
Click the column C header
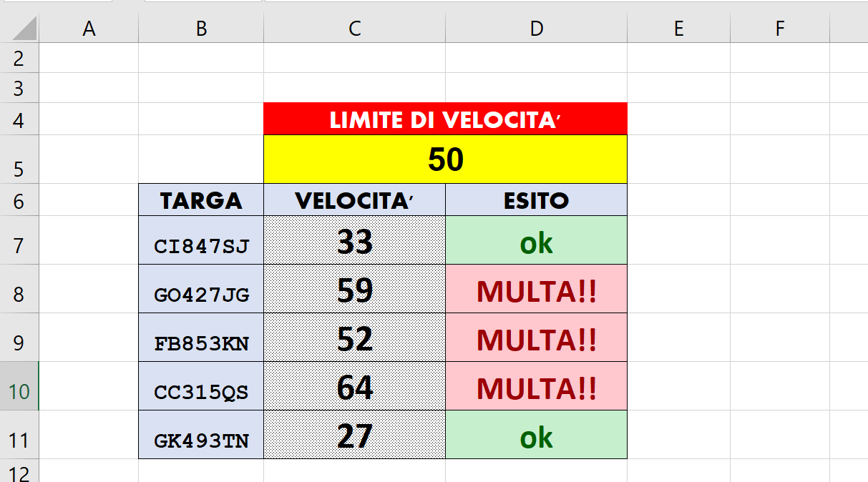point(354,29)
